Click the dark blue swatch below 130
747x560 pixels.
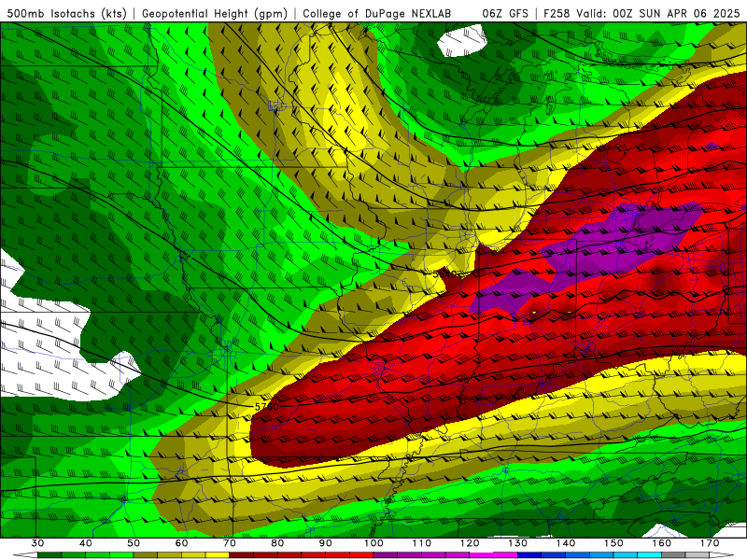point(529,555)
